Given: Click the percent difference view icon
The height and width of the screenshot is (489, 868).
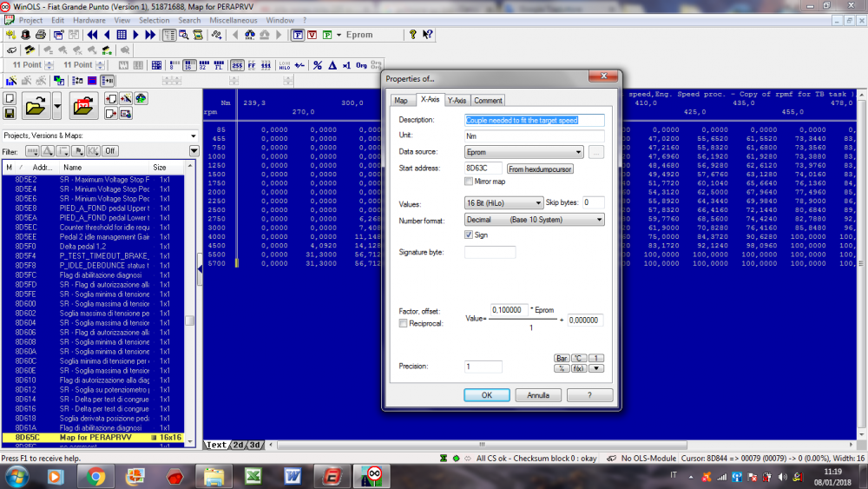Looking at the screenshot, I should click(x=318, y=65).
